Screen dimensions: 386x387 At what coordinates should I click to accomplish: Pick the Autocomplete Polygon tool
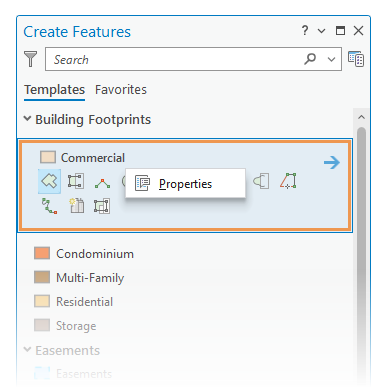[288, 181]
